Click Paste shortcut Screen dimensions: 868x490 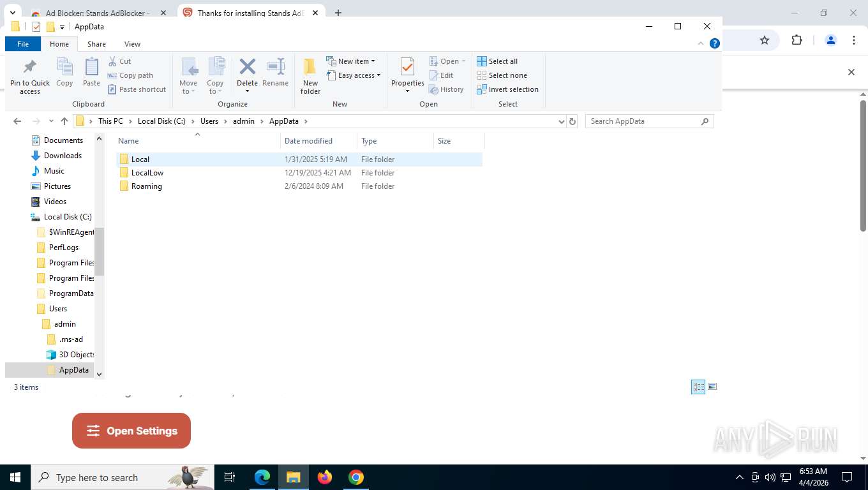coord(137,89)
